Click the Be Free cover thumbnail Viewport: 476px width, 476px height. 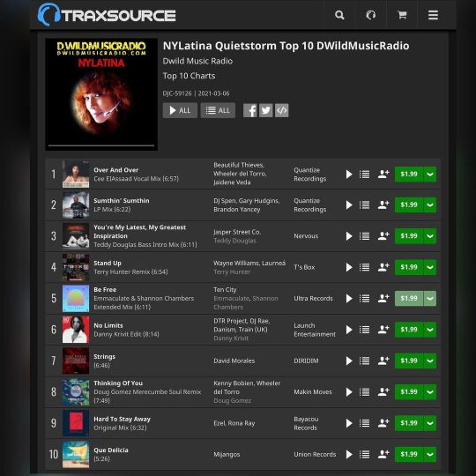(76, 299)
